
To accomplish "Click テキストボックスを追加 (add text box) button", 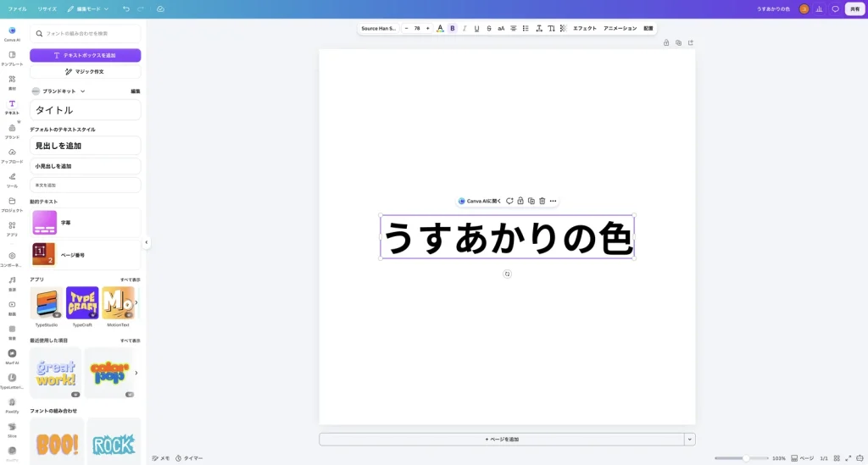I will pos(86,55).
